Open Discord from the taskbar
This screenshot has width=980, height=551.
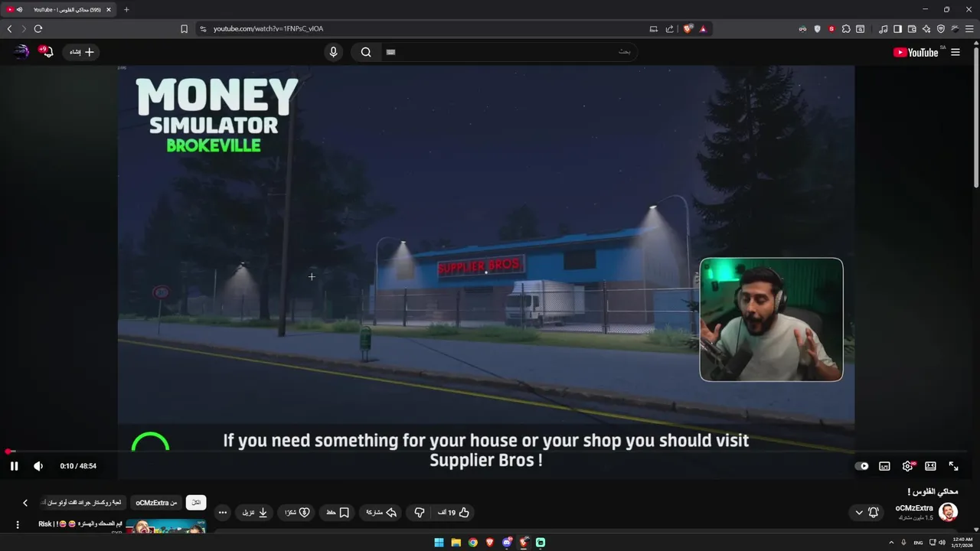tap(507, 543)
